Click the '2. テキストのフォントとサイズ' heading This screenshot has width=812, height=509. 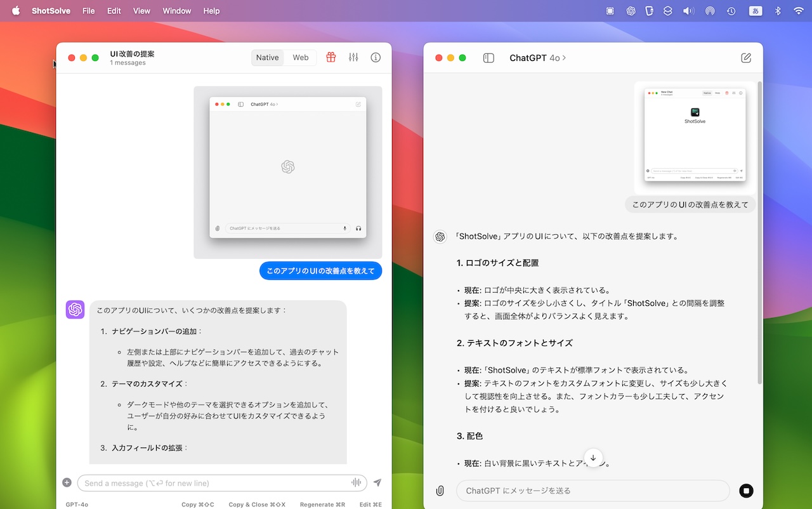(514, 343)
